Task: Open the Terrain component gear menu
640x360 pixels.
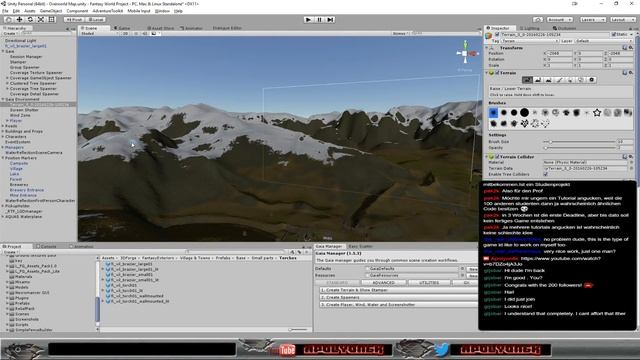Action: (x=631, y=73)
